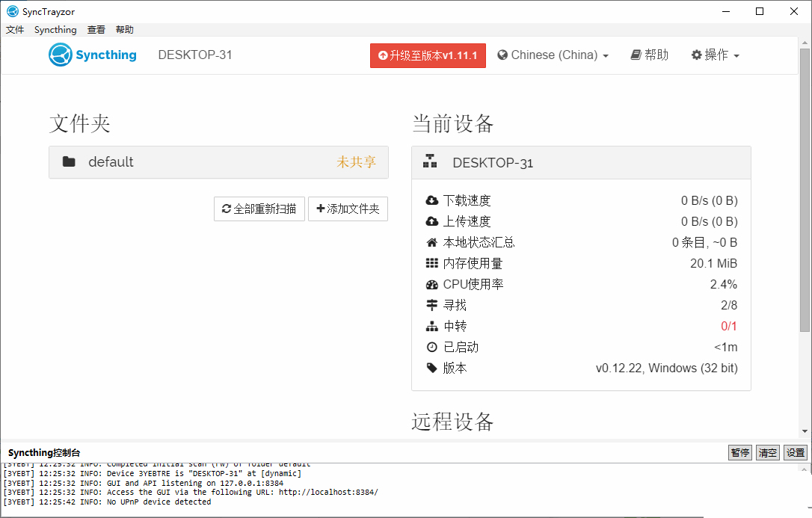Click the GUI and API listening log line
The image size is (812, 518).
(143, 483)
